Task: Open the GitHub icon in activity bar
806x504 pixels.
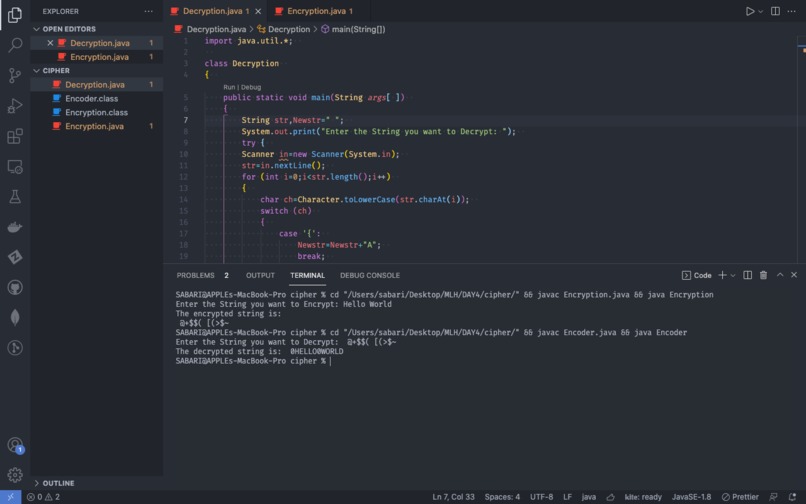Action: 15,287
